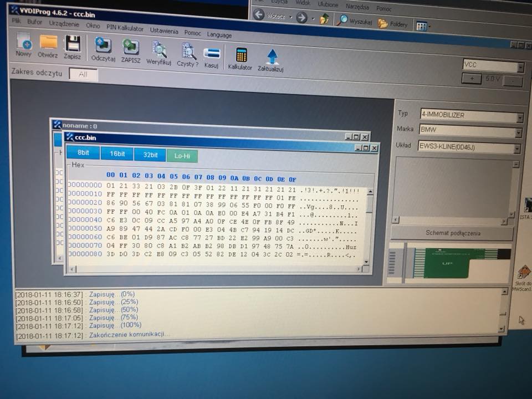Click up-folder icon in Explorer window
The image size is (532, 399).
pos(325,19)
